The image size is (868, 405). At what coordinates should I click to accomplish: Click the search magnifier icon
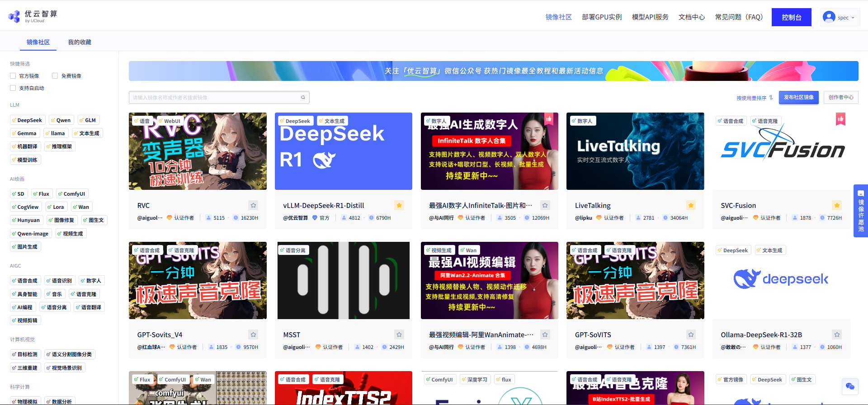pyautogui.click(x=303, y=98)
